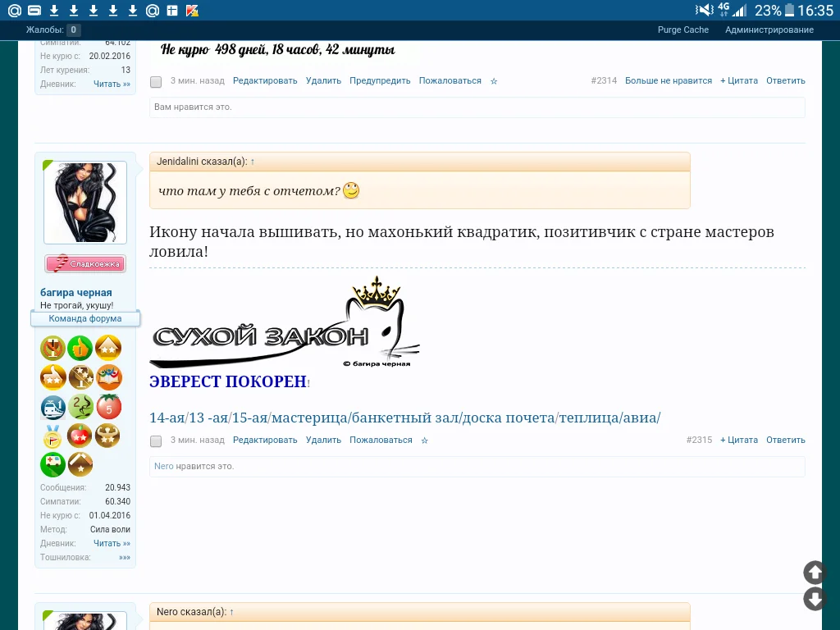The image size is (840, 630).
Task: Open the medal with flag award icon
Action: (x=52, y=436)
